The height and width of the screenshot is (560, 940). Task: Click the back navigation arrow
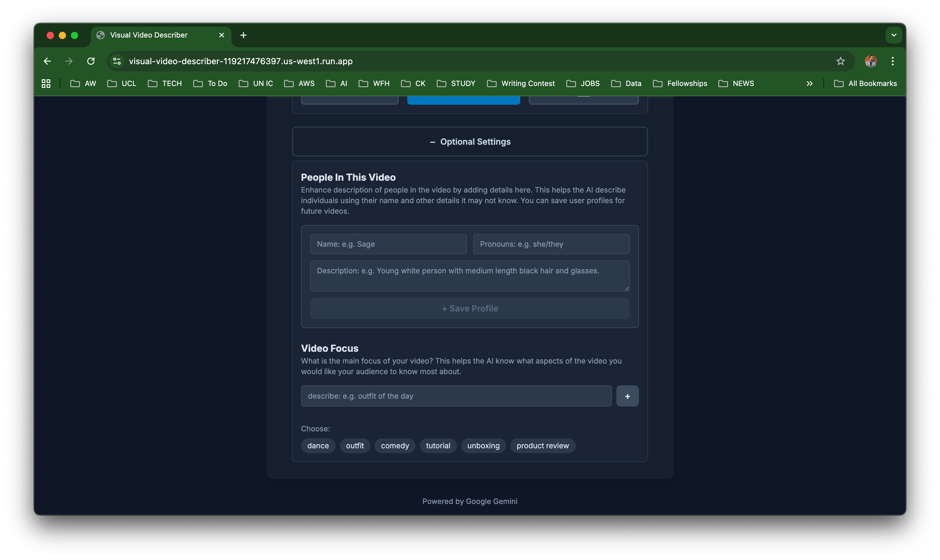(47, 61)
